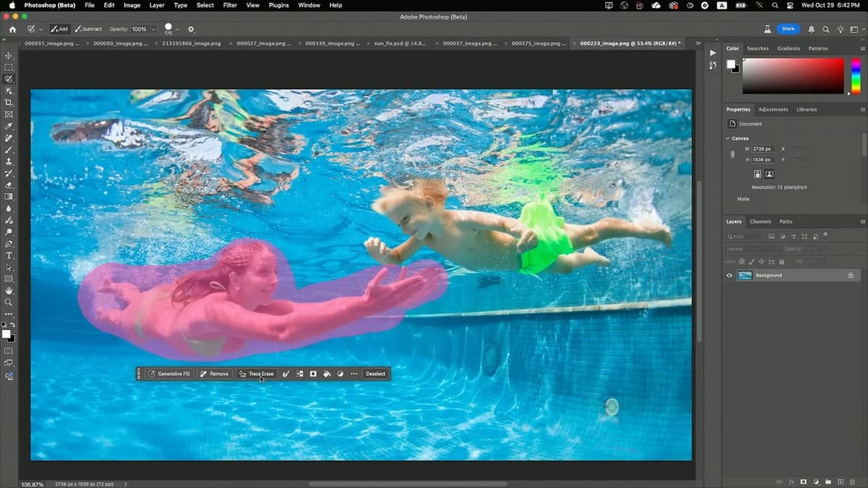Select the Hand tool
Image resolution: width=868 pixels, height=488 pixels.
pos(9,291)
